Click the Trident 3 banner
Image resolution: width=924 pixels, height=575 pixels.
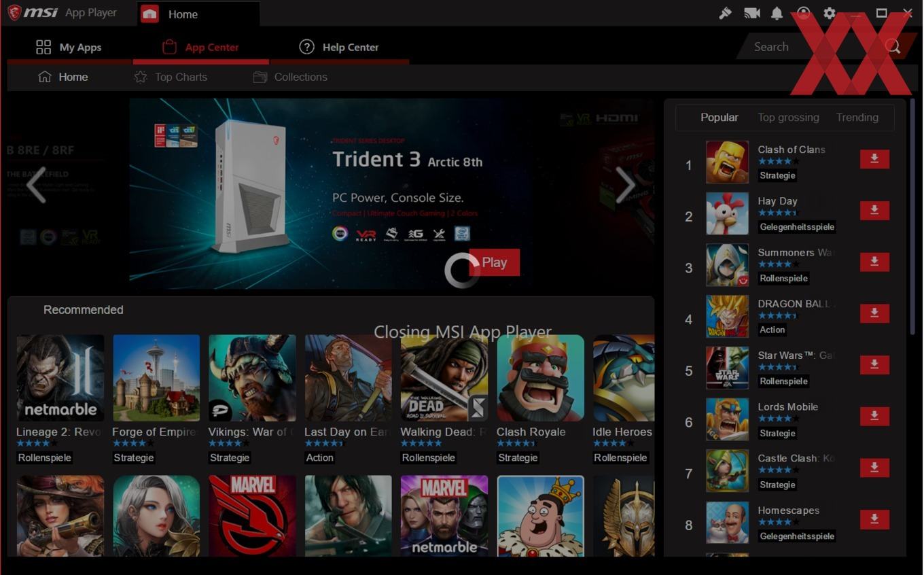click(391, 194)
